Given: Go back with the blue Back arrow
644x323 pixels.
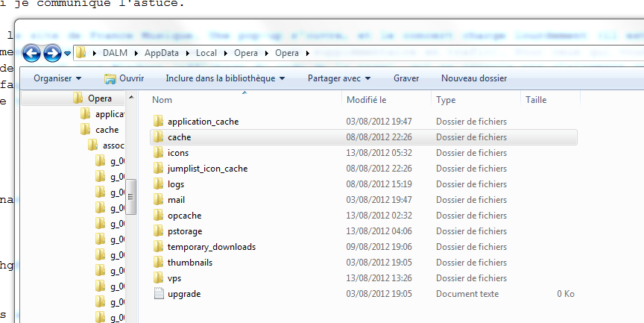Looking at the screenshot, I should (31, 54).
